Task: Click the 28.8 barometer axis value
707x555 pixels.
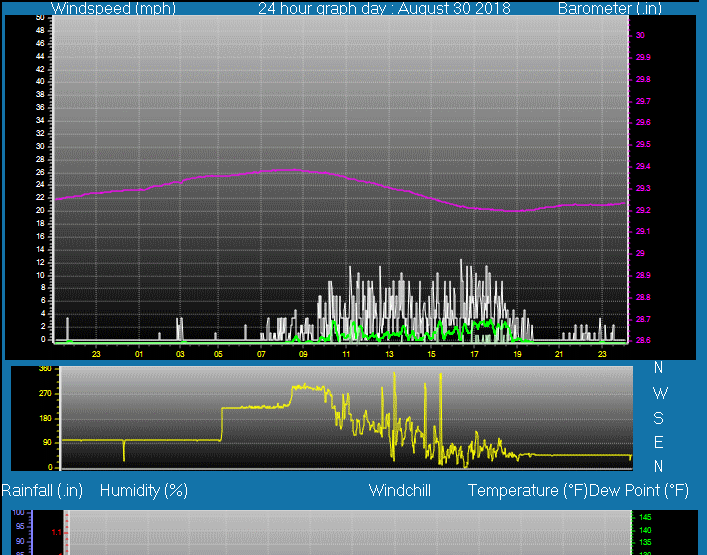Action: (x=643, y=297)
